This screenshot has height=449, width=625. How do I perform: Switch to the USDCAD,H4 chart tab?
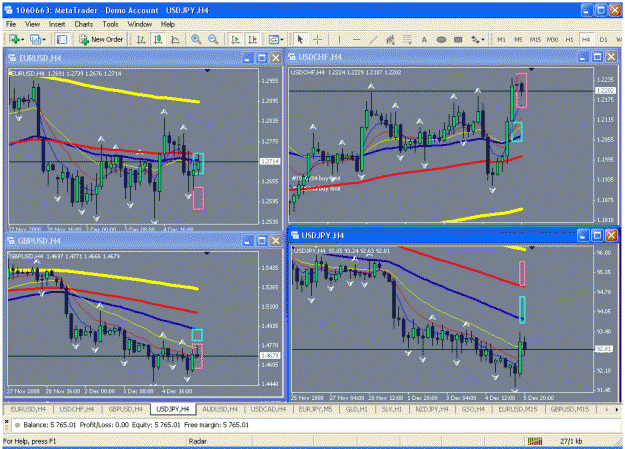pyautogui.click(x=268, y=409)
